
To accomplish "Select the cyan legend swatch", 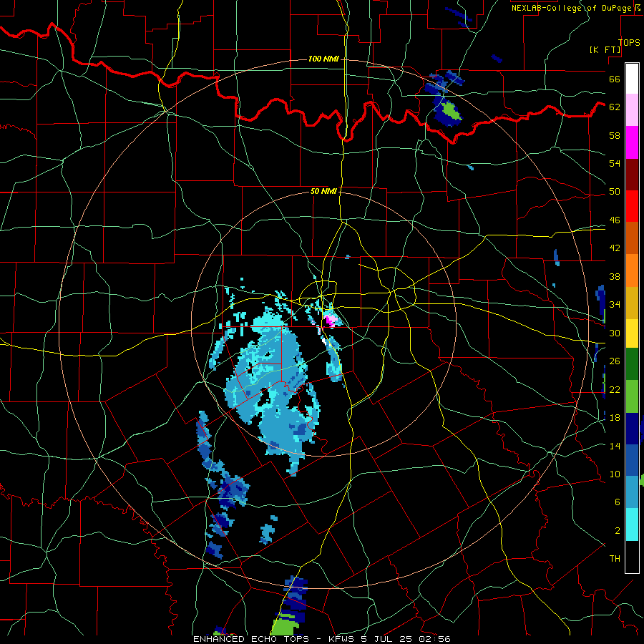I will click(632, 525).
